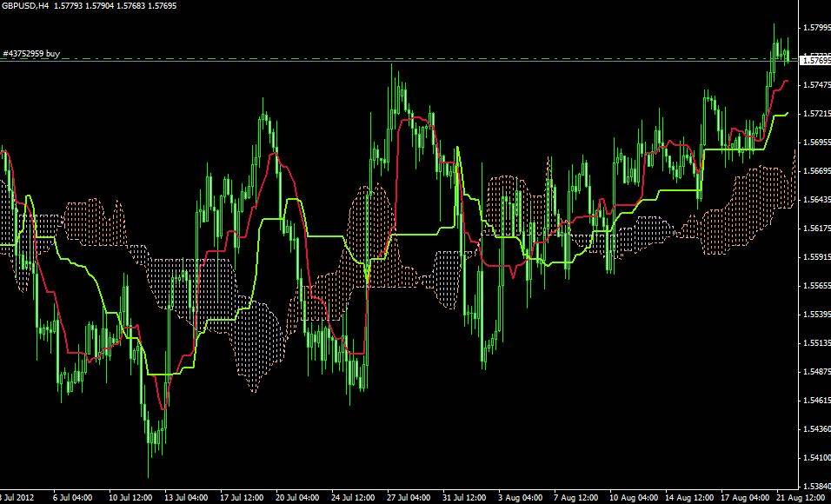This screenshot has width=831, height=504.
Task: Click the 1.56955 price axis label
Action: click(x=817, y=143)
